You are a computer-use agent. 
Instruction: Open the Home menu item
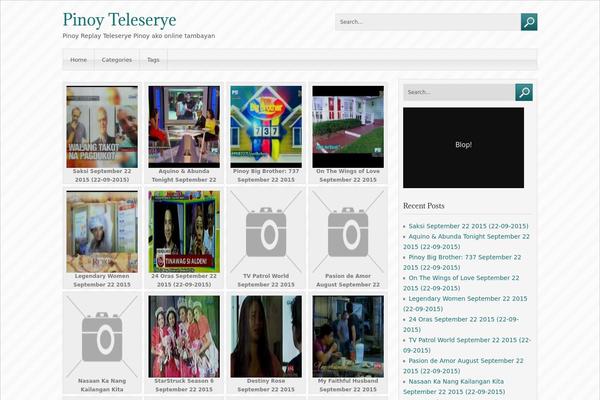(78, 60)
